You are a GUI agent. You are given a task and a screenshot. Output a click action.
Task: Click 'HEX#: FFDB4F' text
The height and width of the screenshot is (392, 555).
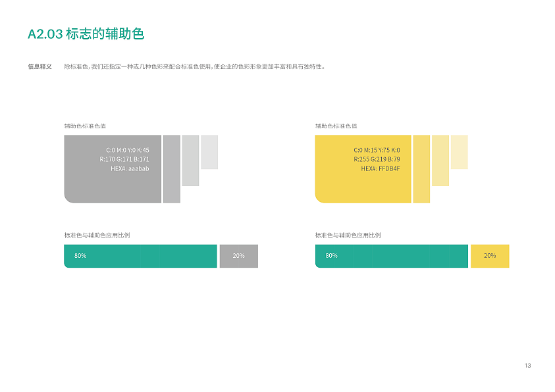[x=380, y=168]
